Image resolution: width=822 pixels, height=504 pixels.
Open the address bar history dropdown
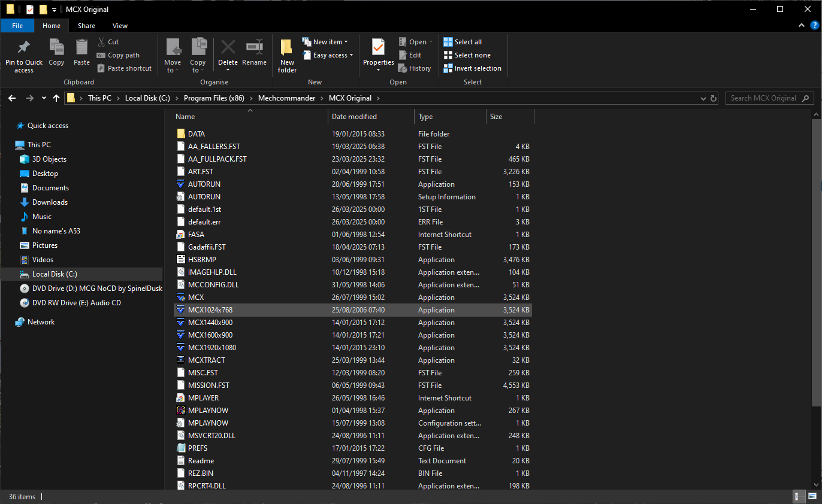pos(703,98)
